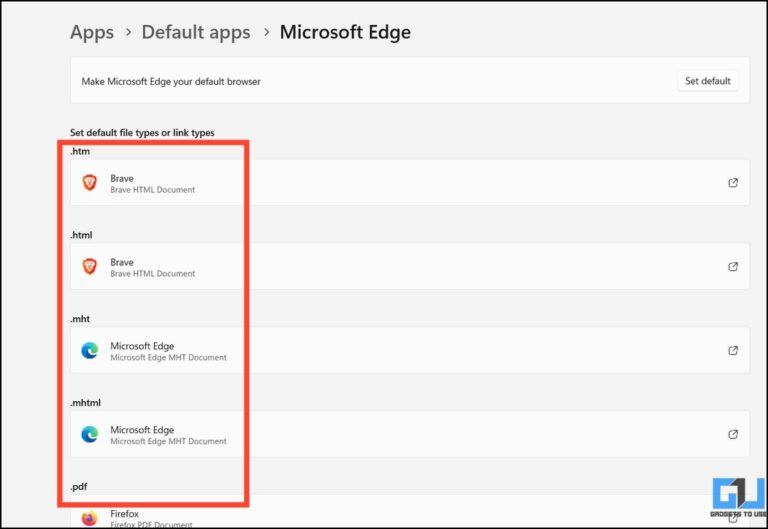This screenshot has width=768, height=529.
Task: Click the Brave icon under .html
Action: pos(90,267)
